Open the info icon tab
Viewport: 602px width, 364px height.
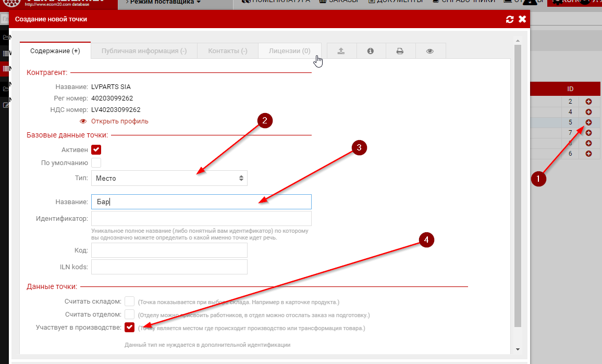coord(371,51)
